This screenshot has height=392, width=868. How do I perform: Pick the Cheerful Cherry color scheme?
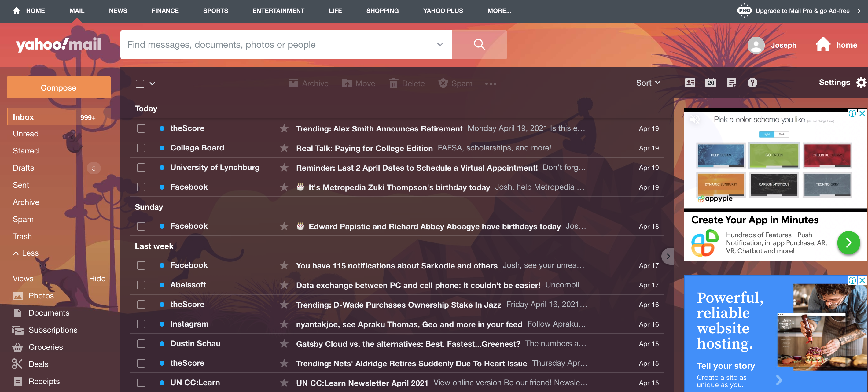tap(827, 155)
